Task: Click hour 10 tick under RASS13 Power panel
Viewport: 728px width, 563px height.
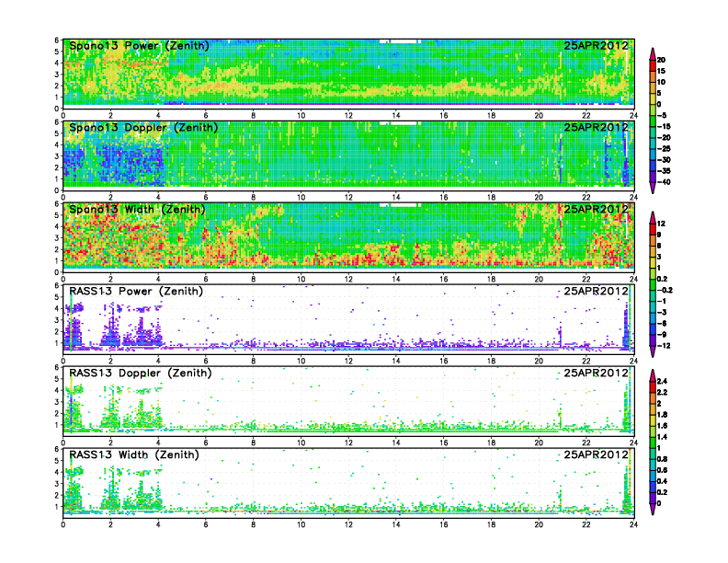Action: point(301,361)
